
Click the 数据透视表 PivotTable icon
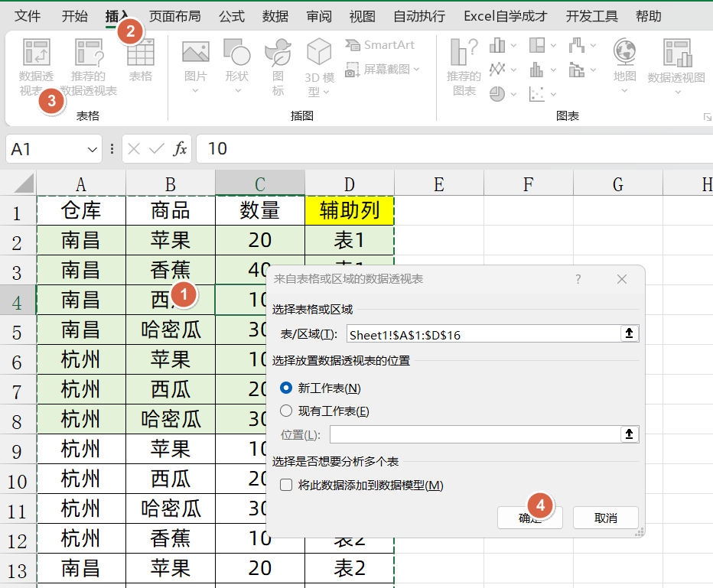pyautogui.click(x=37, y=52)
